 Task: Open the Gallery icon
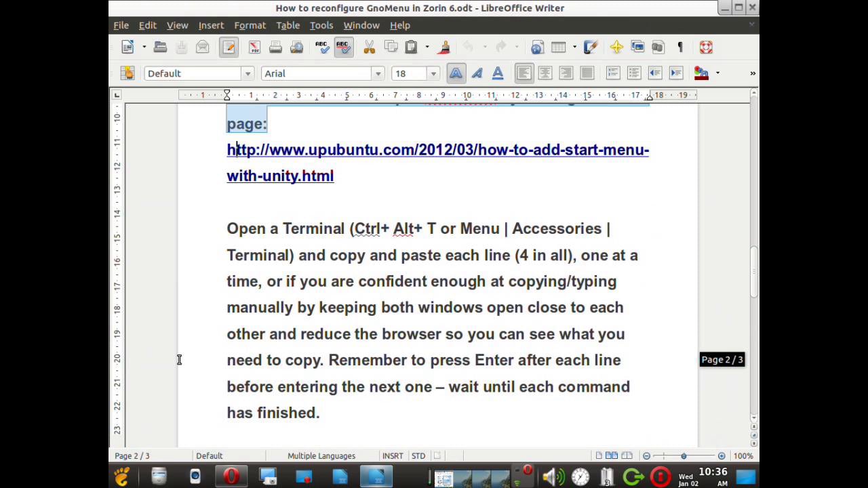tap(637, 47)
